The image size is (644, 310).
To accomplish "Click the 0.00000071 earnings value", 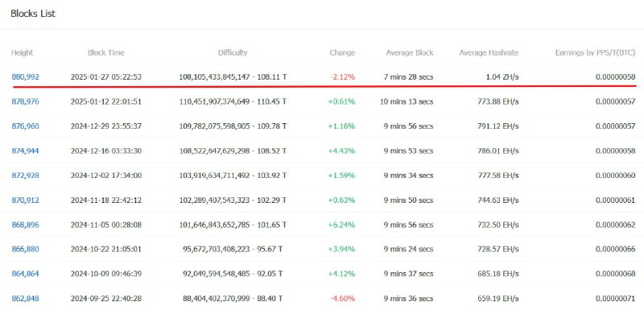I will point(616,299).
